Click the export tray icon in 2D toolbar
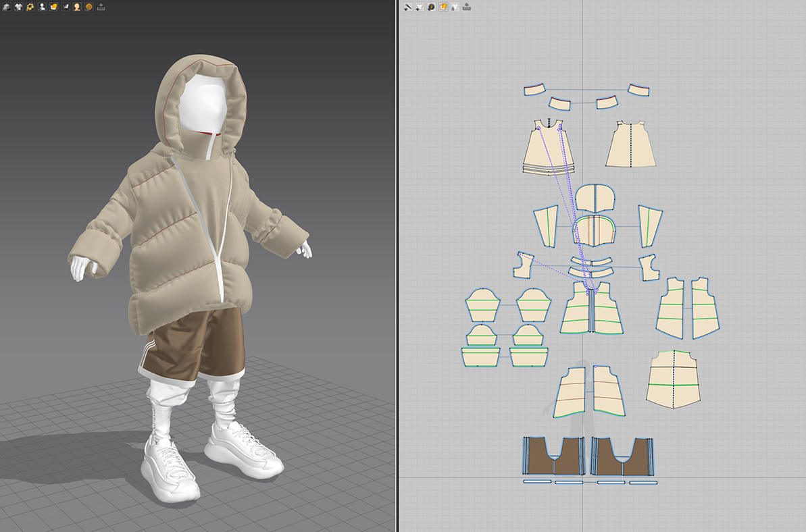Screen dimensions: 806x532 467,7
